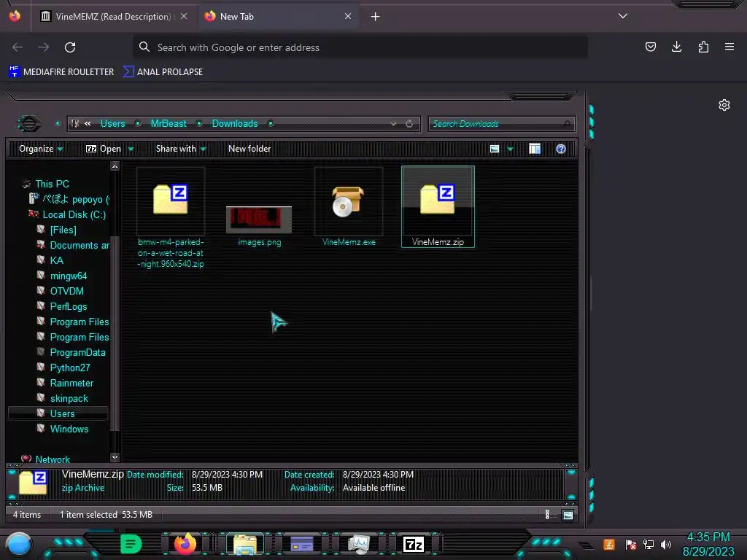
Task: Click the Search with Google address bar
Action: coord(360,47)
